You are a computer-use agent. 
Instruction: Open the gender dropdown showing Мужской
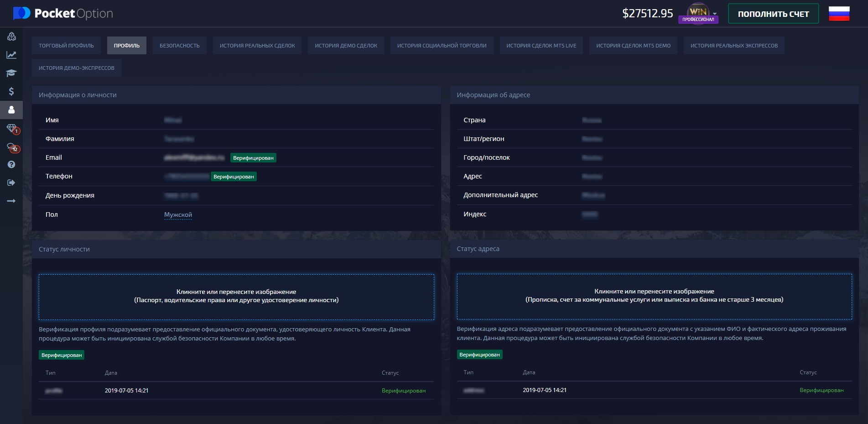178,215
